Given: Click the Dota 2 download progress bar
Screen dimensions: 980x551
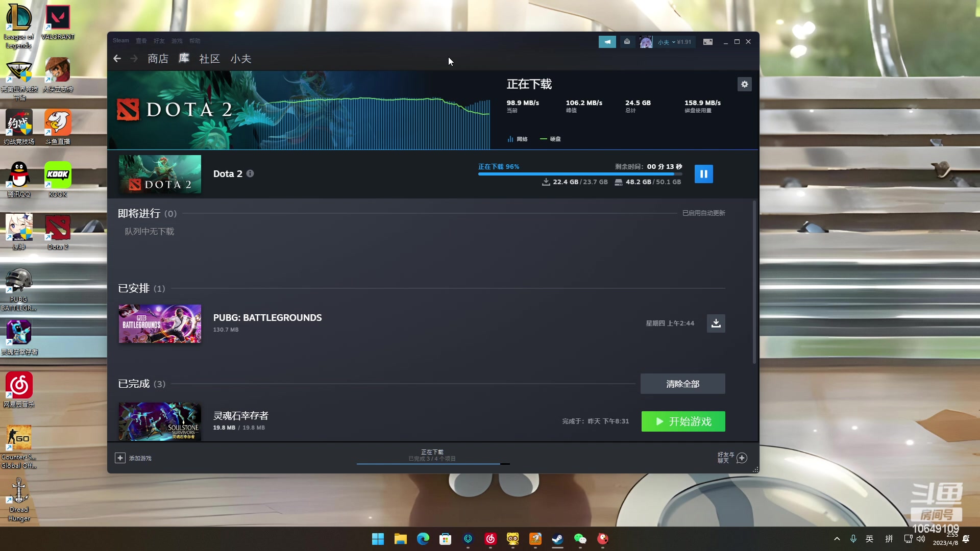Looking at the screenshot, I should (579, 174).
